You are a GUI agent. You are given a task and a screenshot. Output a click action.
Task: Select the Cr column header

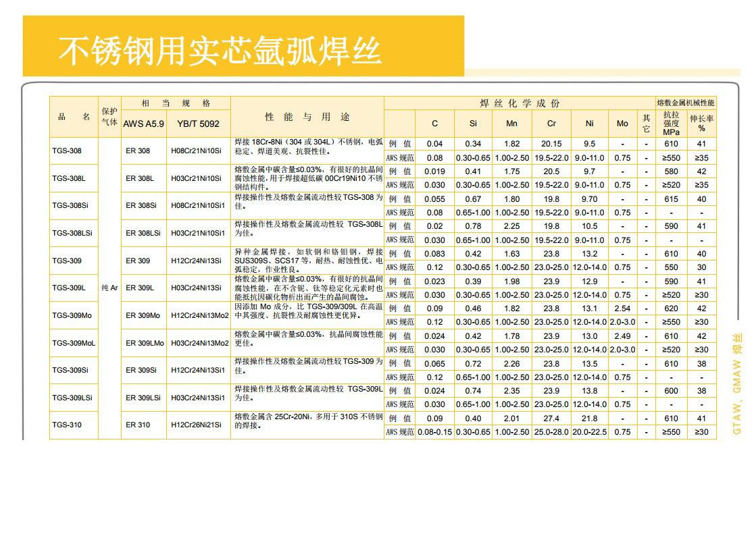[551, 124]
